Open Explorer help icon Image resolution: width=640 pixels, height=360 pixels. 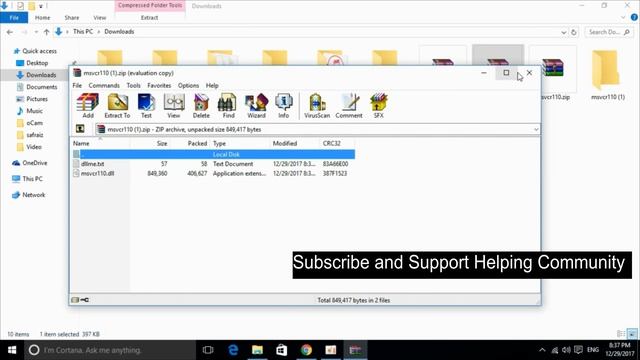click(x=634, y=18)
